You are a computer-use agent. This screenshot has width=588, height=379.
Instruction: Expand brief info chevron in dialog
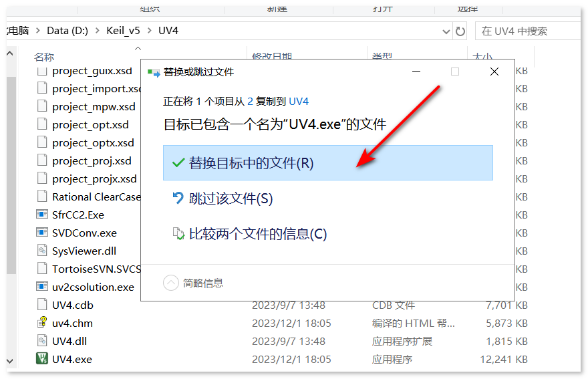[170, 283]
